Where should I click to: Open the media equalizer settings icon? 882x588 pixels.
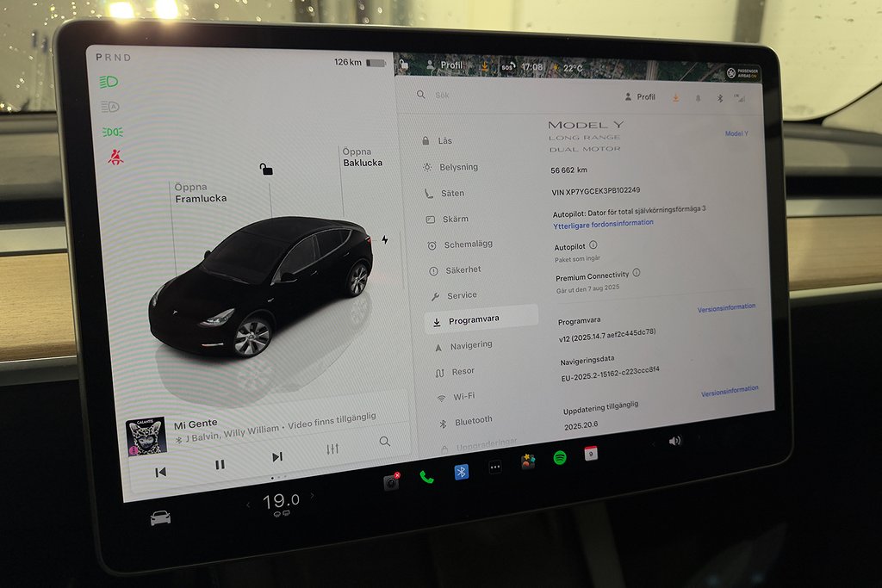pos(332,449)
